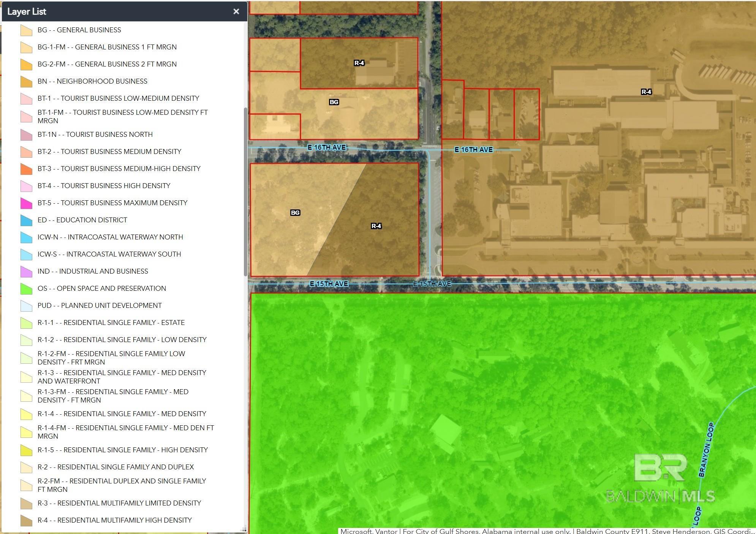Image resolution: width=756 pixels, height=534 pixels.
Task: Close the Layer List panel
Action: tap(236, 11)
